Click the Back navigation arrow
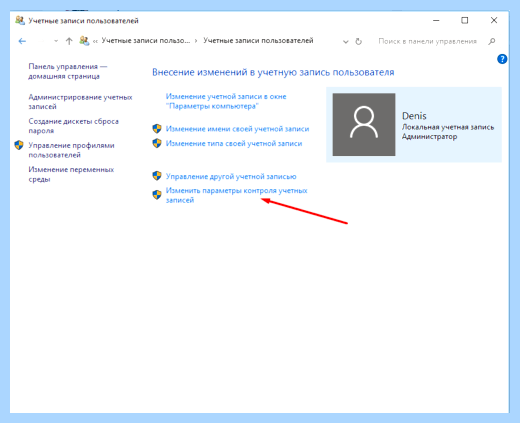520x423 pixels. [x=22, y=41]
